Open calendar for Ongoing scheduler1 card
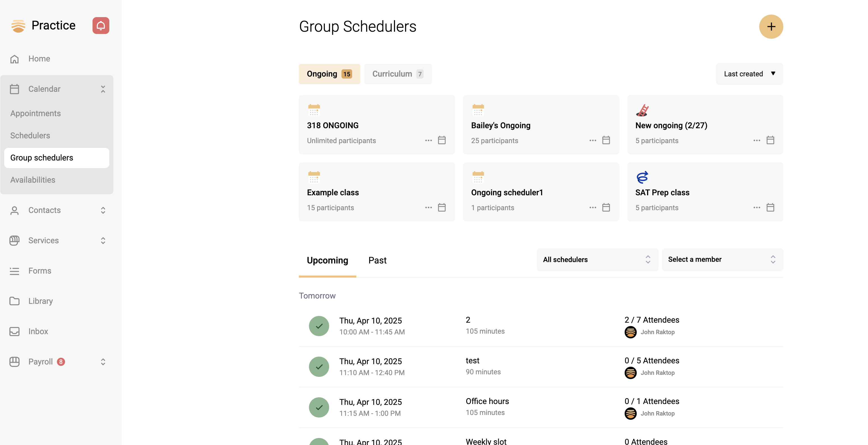Viewport: 868px width, 445px height. [606, 207]
